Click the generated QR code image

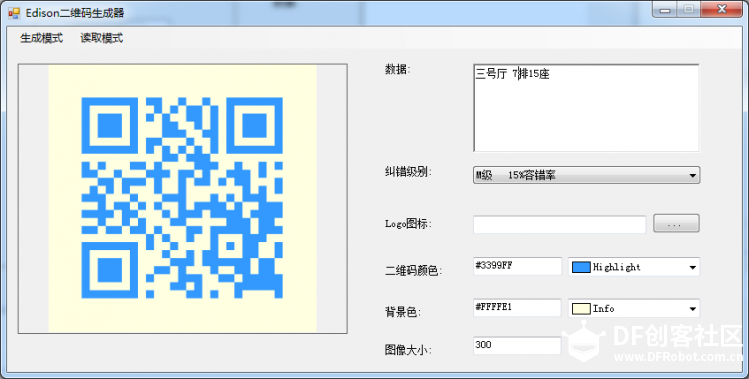[182, 198]
